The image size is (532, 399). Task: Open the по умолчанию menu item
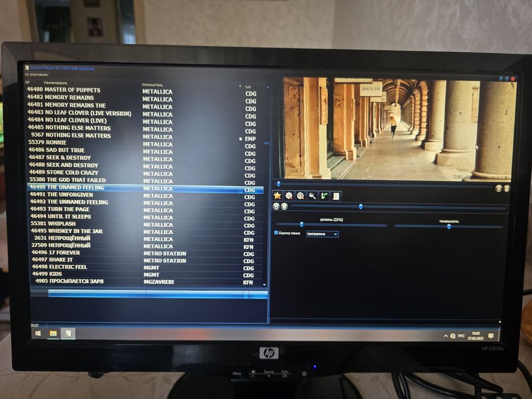pyautogui.click(x=36, y=74)
